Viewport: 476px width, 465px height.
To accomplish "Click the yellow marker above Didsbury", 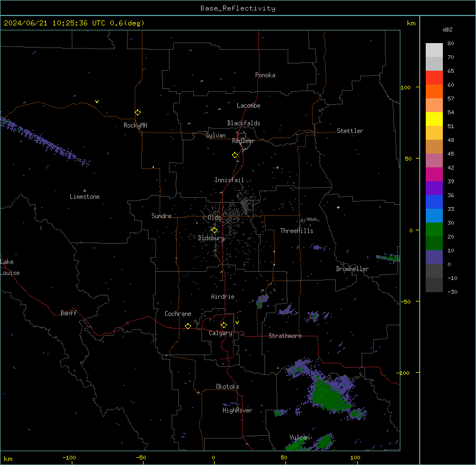I will (x=214, y=230).
